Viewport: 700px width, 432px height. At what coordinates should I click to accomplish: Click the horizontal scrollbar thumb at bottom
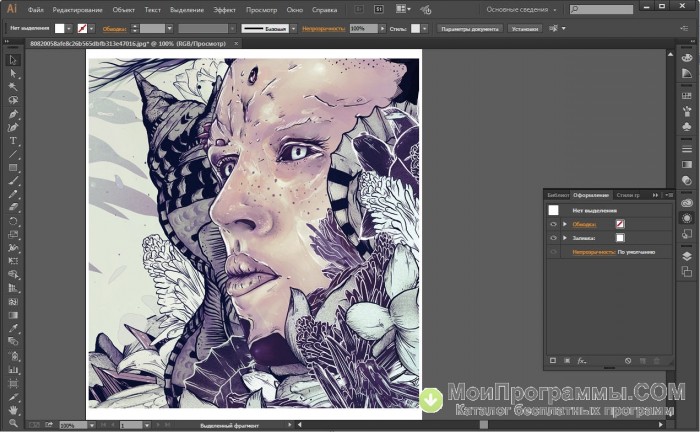click(483, 424)
